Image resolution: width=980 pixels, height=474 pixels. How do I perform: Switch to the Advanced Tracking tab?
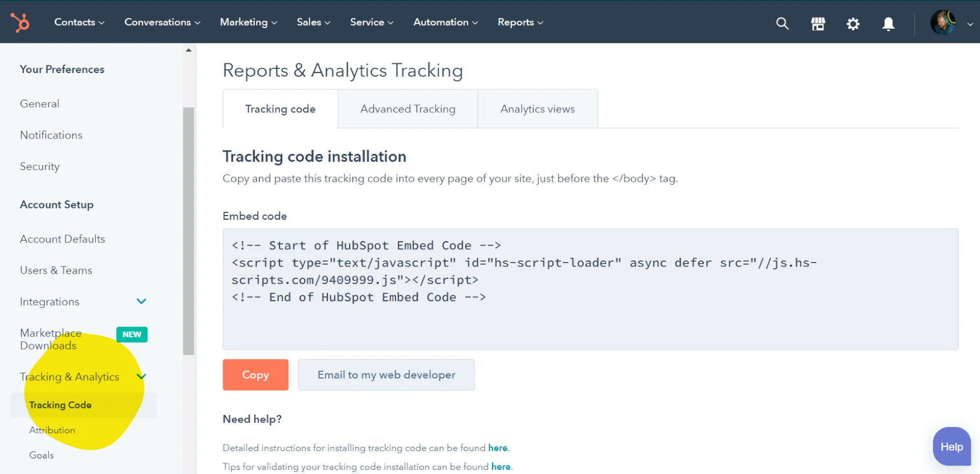click(407, 109)
